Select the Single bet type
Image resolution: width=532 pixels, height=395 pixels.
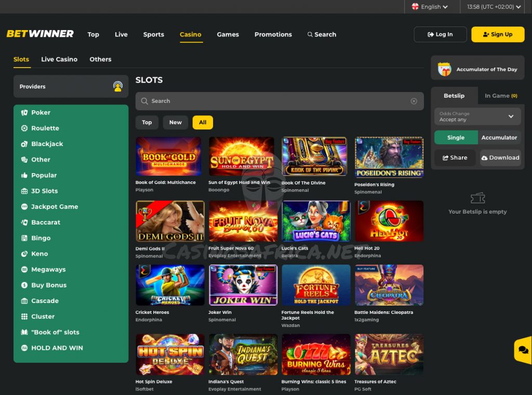[456, 137]
